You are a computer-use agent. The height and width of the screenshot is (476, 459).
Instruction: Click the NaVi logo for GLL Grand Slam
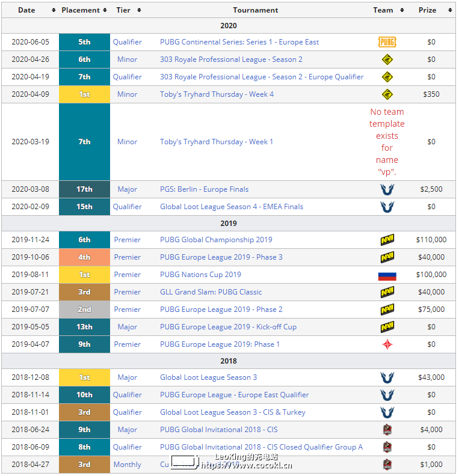click(x=387, y=292)
